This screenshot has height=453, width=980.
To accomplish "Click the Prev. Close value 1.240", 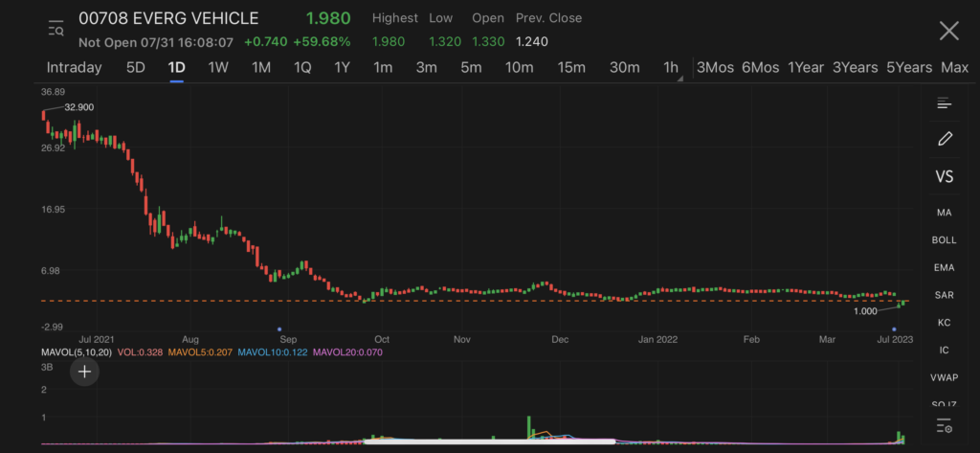I will [x=532, y=42].
